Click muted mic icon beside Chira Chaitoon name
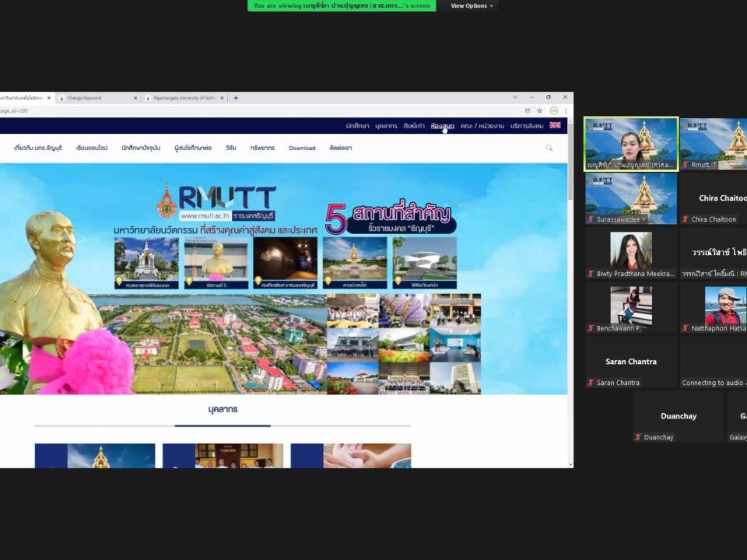747x560 pixels. [686, 219]
